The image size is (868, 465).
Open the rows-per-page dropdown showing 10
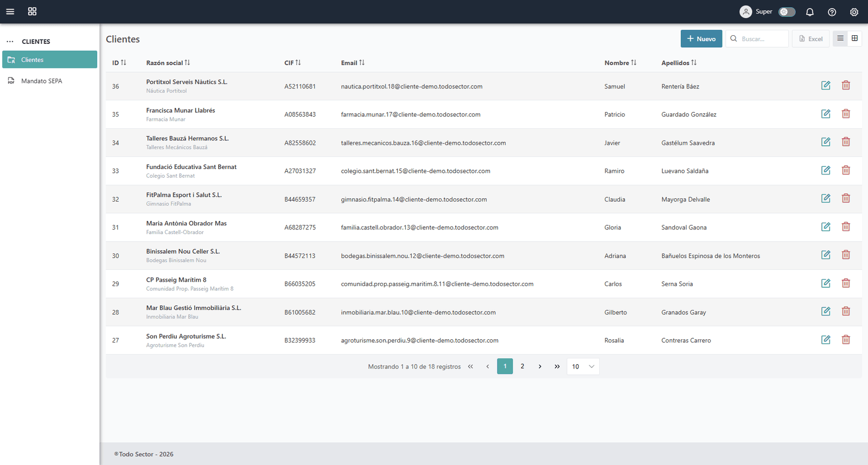pyautogui.click(x=583, y=366)
